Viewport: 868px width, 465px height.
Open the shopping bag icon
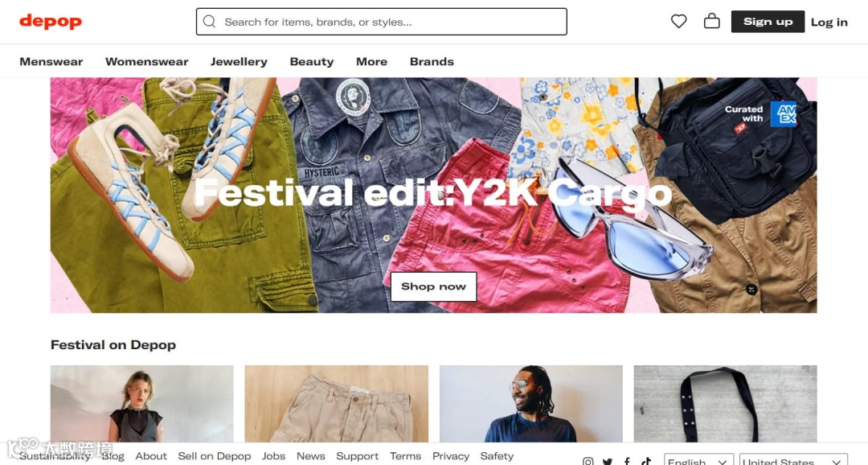tap(711, 22)
